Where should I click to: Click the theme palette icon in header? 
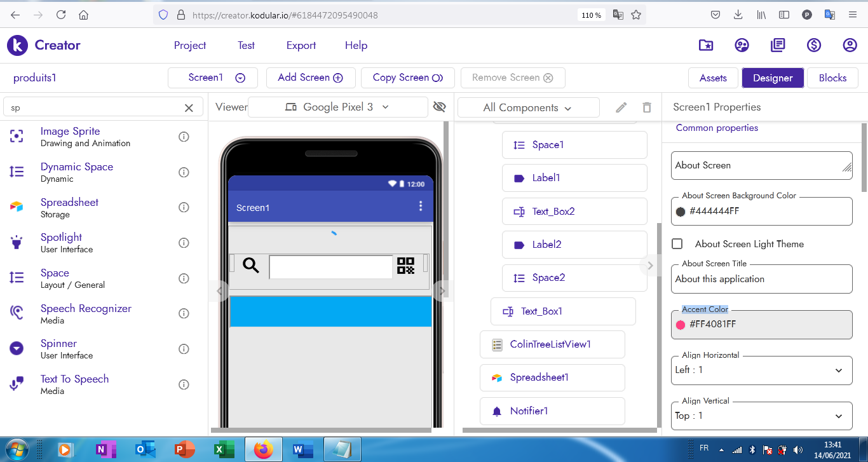click(742, 45)
